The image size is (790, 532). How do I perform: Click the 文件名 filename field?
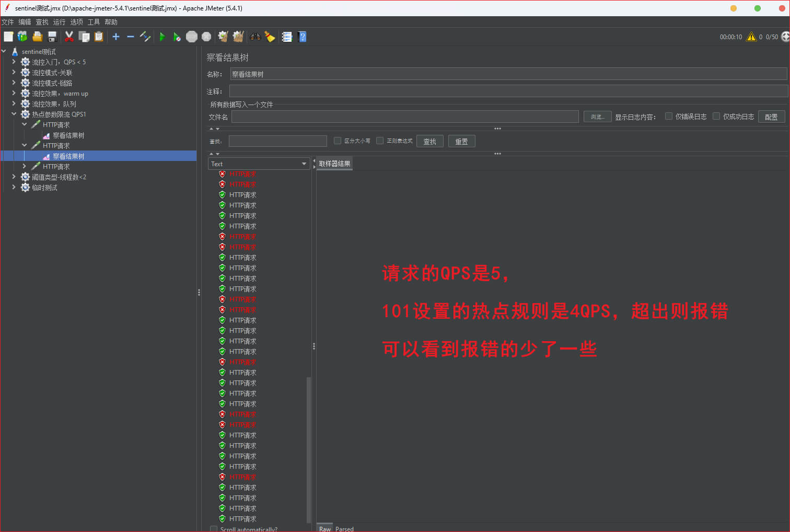click(405, 117)
